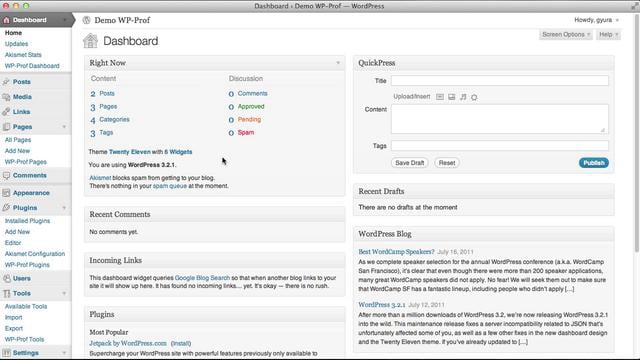Click the Add Video upload icon in QuickPress
This screenshot has height=360, width=640.
click(x=451, y=97)
